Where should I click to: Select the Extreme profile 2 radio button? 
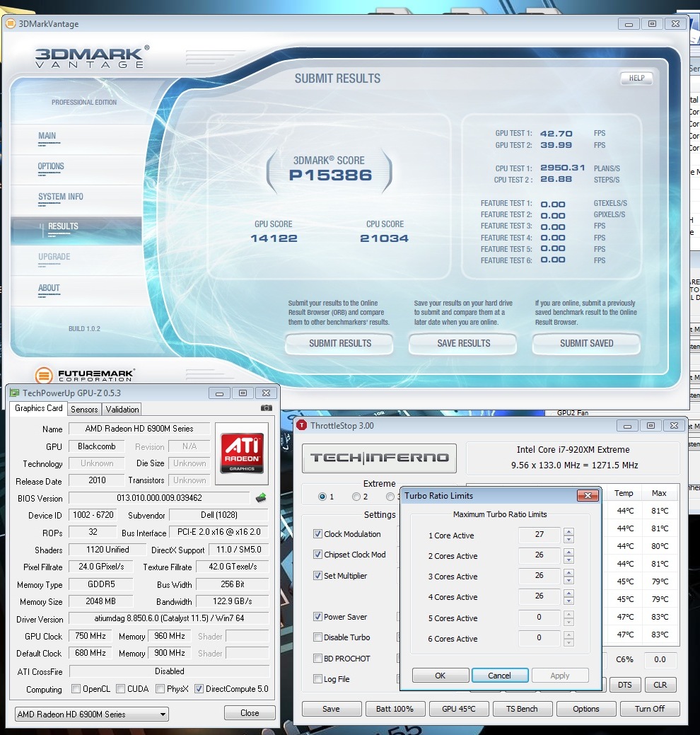[x=356, y=497]
